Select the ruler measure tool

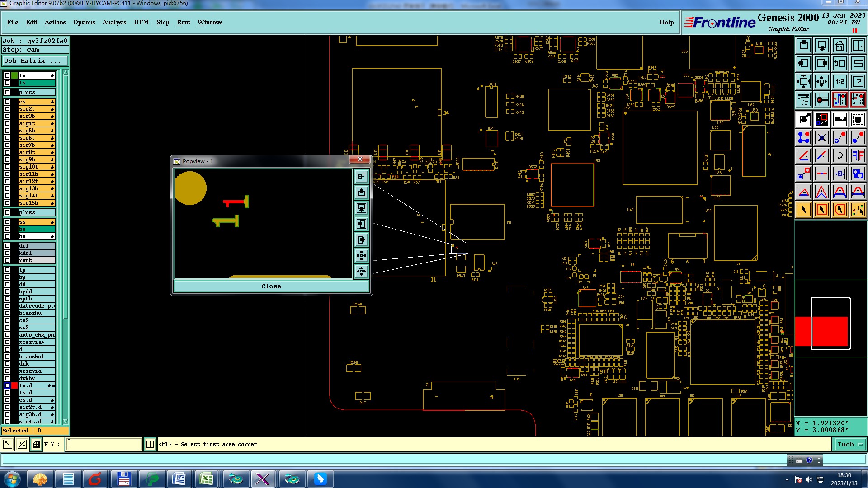tap(840, 119)
